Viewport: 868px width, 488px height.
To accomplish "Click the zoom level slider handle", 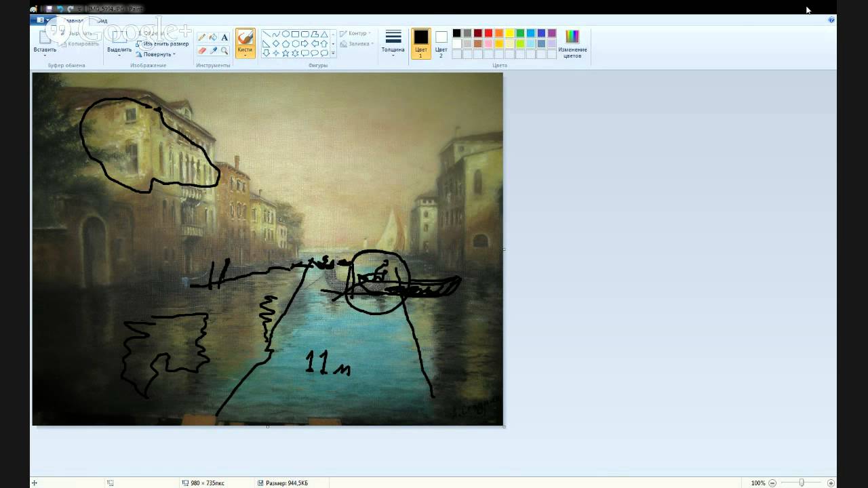I will tap(802, 483).
